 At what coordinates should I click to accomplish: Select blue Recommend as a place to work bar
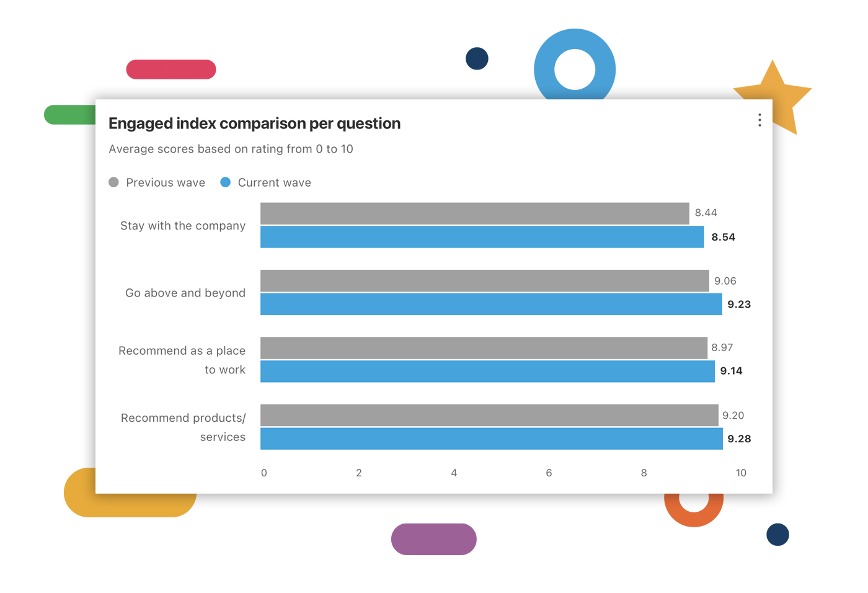pyautogui.click(x=487, y=372)
